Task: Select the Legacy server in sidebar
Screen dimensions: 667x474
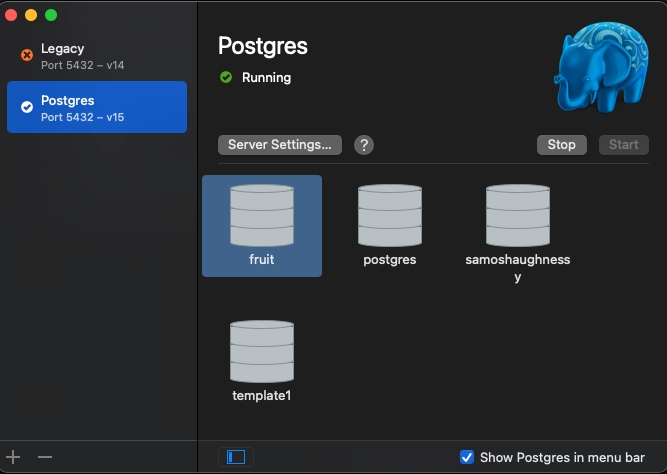Action: click(96, 56)
